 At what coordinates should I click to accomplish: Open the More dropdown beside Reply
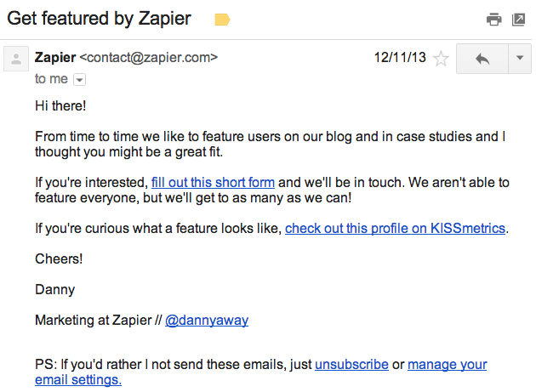pyautogui.click(x=519, y=59)
